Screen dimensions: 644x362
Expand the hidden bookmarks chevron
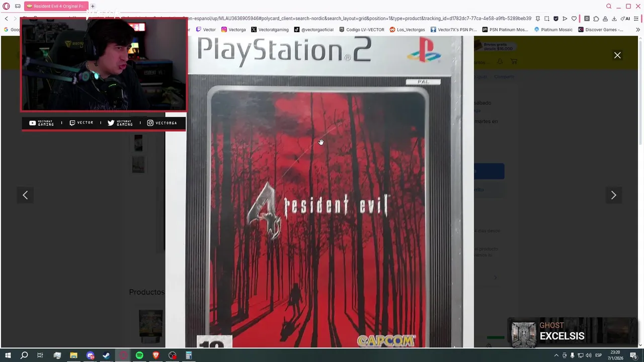pyautogui.click(x=638, y=30)
